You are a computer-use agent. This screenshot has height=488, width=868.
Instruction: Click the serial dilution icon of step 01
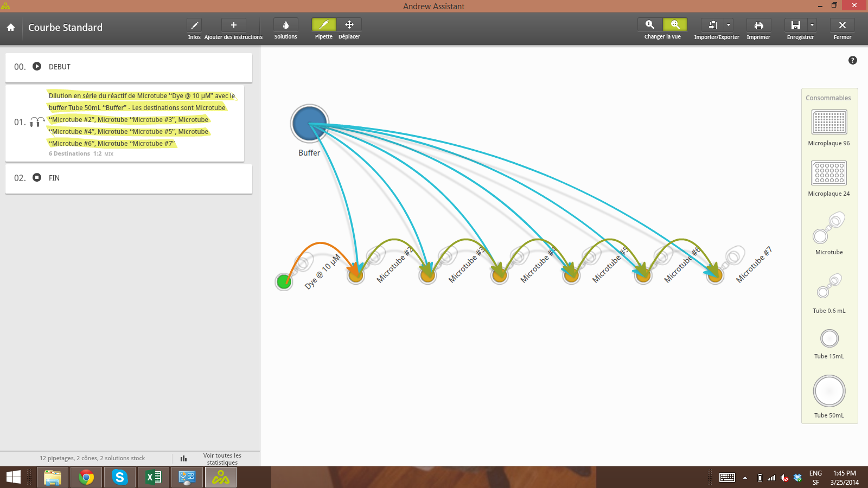pos(37,122)
